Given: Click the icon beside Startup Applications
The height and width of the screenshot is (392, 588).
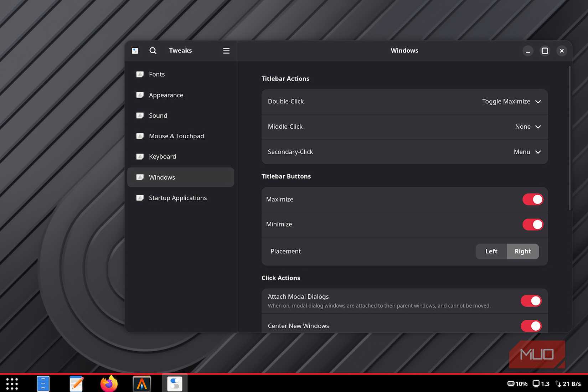Looking at the screenshot, I should coord(140,197).
